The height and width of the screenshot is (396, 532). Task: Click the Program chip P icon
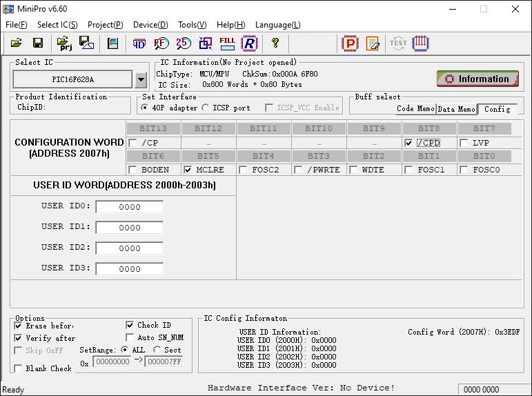pos(350,43)
